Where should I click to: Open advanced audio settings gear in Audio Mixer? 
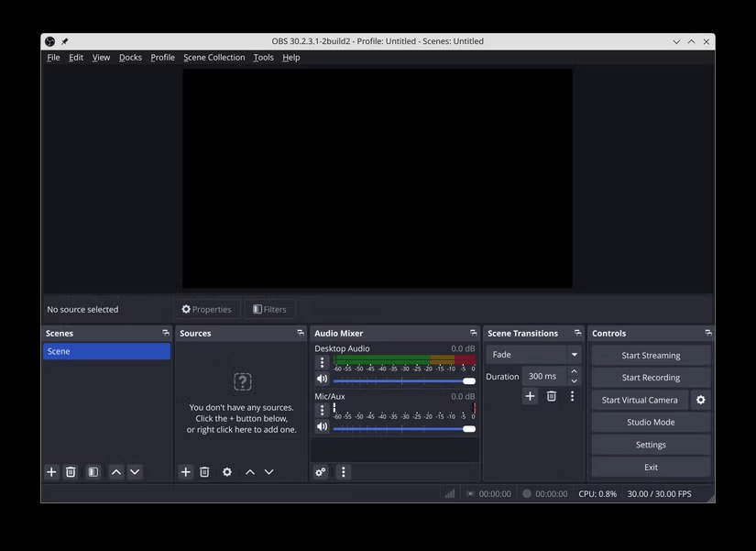click(321, 471)
